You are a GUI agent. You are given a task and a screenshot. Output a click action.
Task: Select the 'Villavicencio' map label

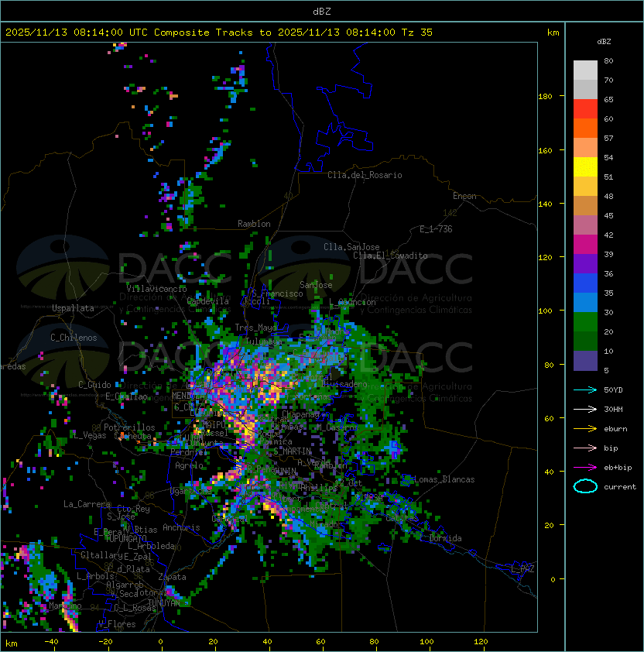(x=156, y=289)
